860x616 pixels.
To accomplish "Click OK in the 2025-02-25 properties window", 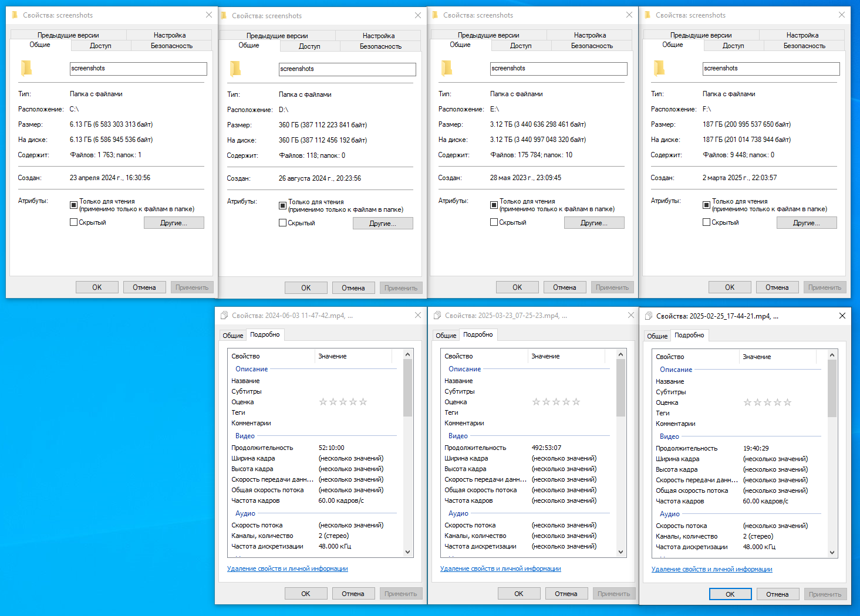I will pyautogui.click(x=730, y=594).
